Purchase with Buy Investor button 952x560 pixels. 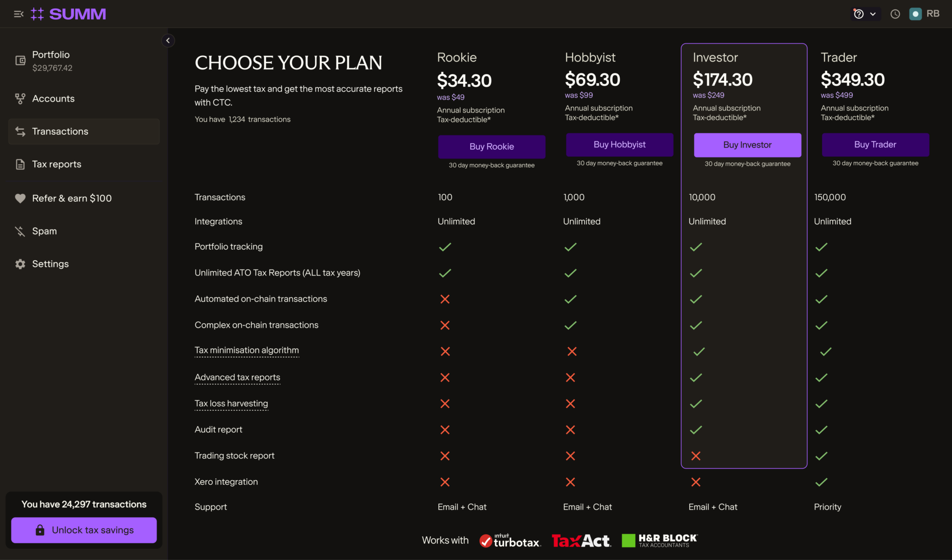tap(747, 145)
